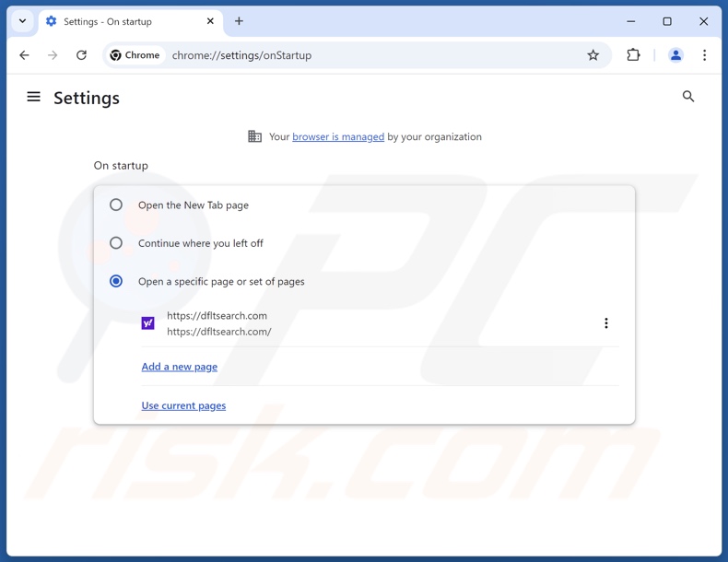Open Settings hamburger menu

34,97
